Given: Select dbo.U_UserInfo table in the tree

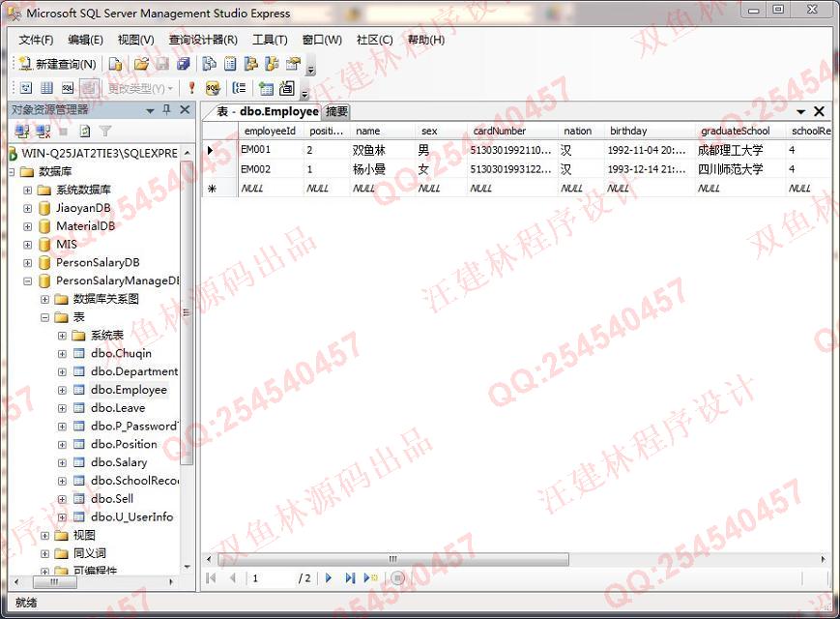Looking at the screenshot, I should point(131,516).
